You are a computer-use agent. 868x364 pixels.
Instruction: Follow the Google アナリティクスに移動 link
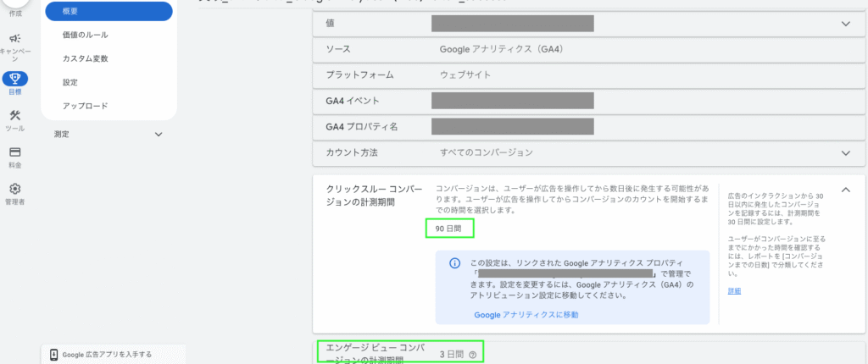[526, 315]
